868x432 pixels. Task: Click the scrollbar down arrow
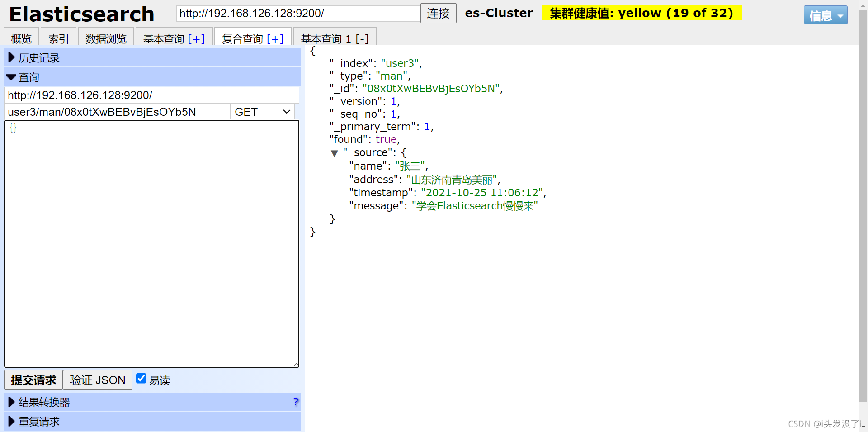(x=863, y=426)
